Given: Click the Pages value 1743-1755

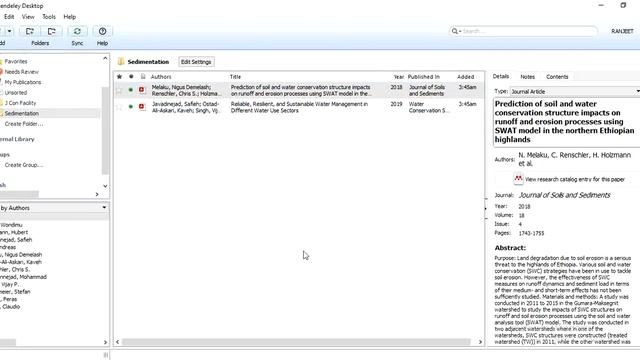Looking at the screenshot, I should click(x=531, y=233).
